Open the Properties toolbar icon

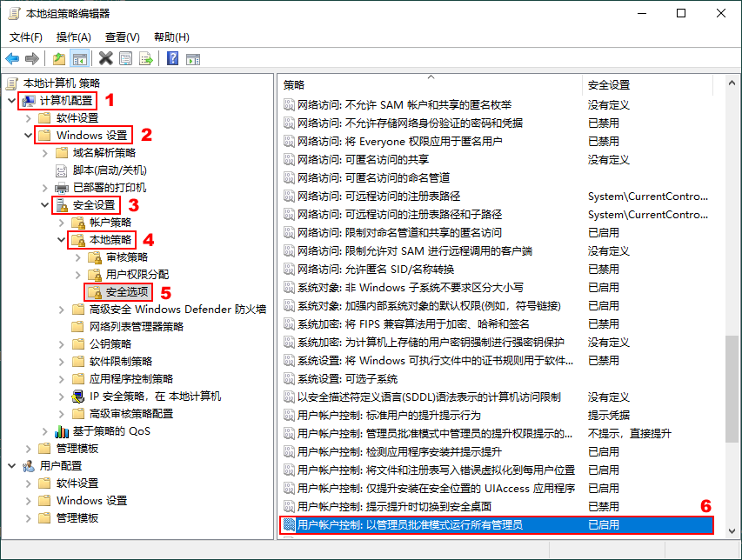[x=126, y=58]
